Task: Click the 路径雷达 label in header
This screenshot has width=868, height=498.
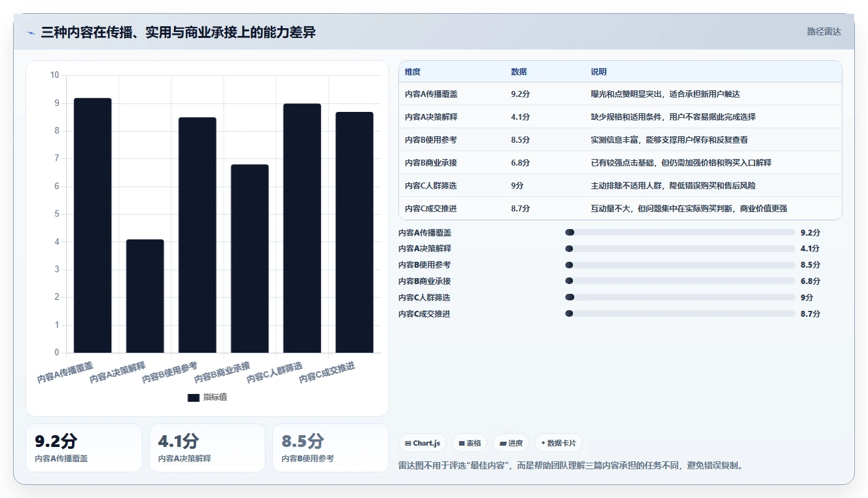Action: (x=824, y=31)
